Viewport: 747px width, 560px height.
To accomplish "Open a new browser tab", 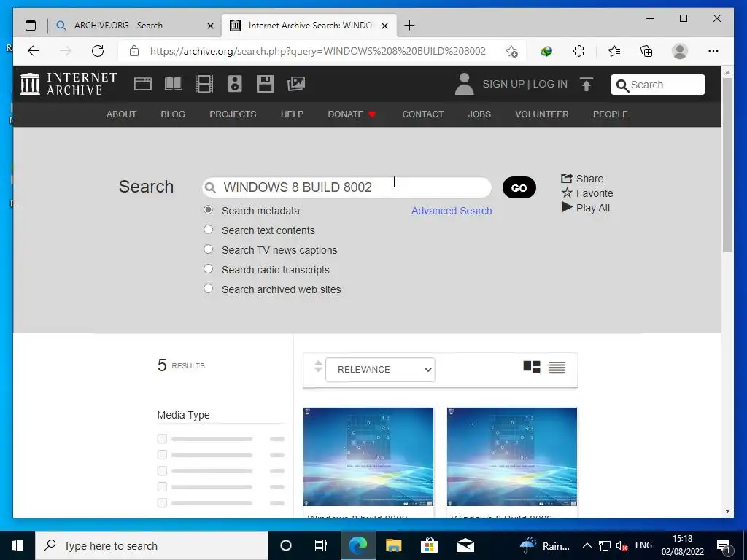I will pos(409,26).
